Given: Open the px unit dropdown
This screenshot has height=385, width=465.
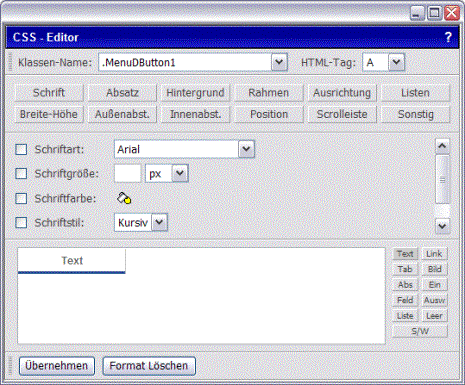Looking at the screenshot, I should tap(180, 173).
